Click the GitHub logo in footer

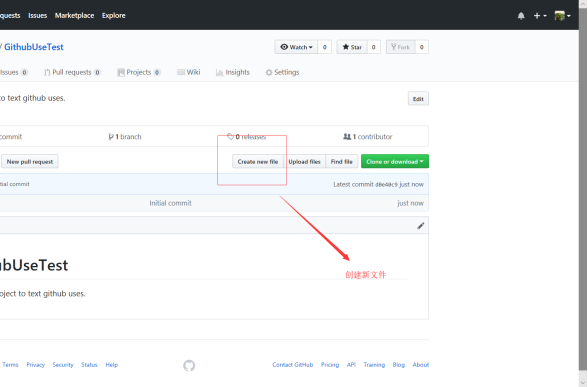pyautogui.click(x=189, y=365)
